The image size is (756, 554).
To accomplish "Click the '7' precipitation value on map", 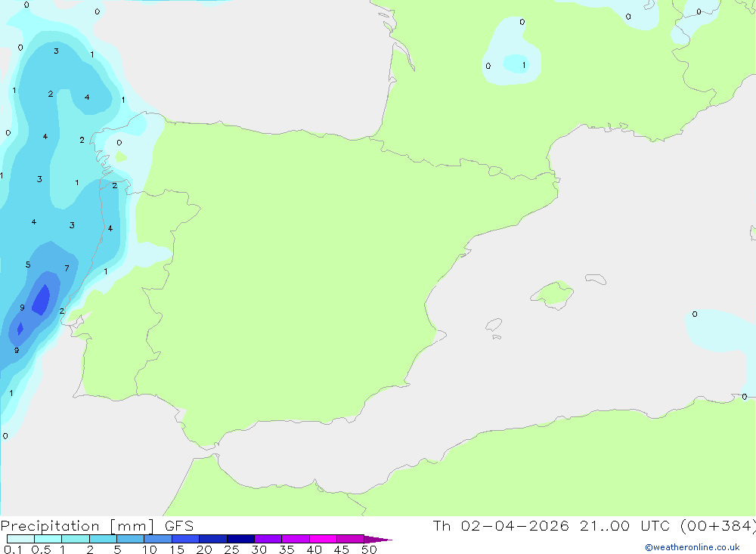I will click(67, 268).
